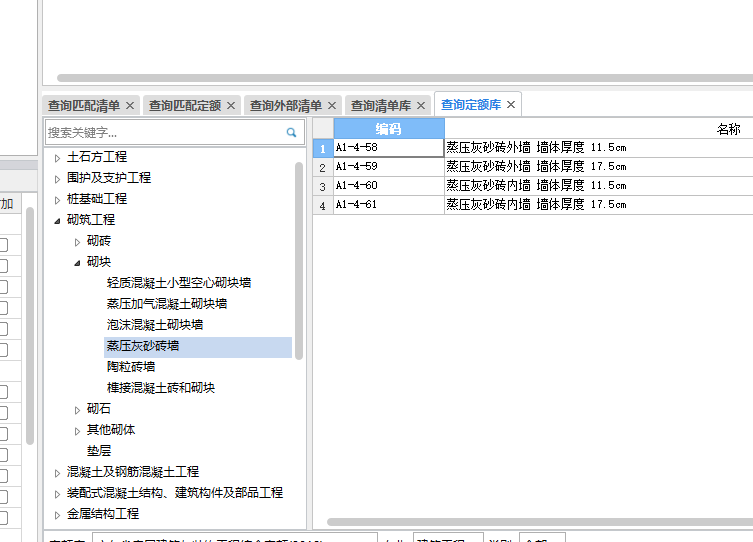Screen dimensions: 753x542
Task: Close the 查询外部清单 tab
Action: click(331, 105)
